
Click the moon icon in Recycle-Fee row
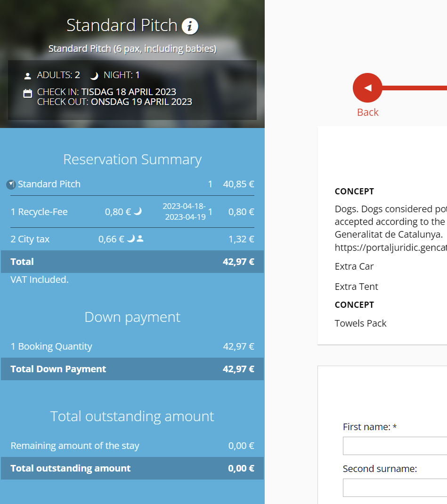pos(138,212)
